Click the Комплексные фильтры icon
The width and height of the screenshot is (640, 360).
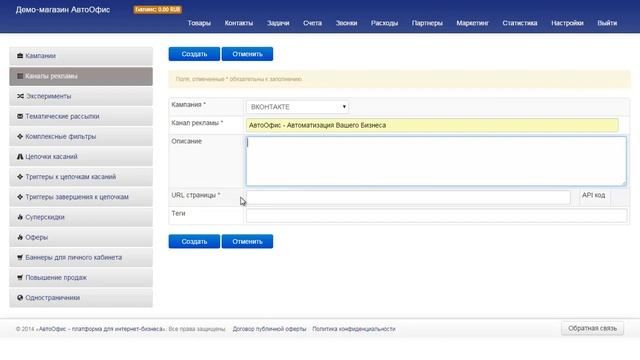point(20,136)
